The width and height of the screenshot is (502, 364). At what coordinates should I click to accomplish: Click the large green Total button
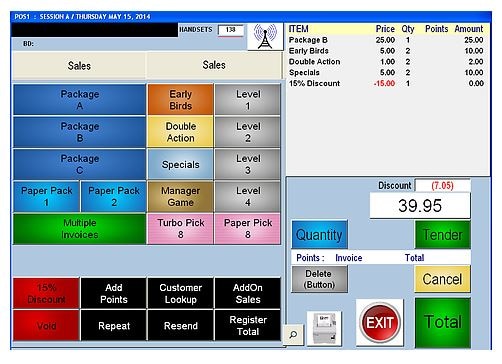tap(443, 322)
